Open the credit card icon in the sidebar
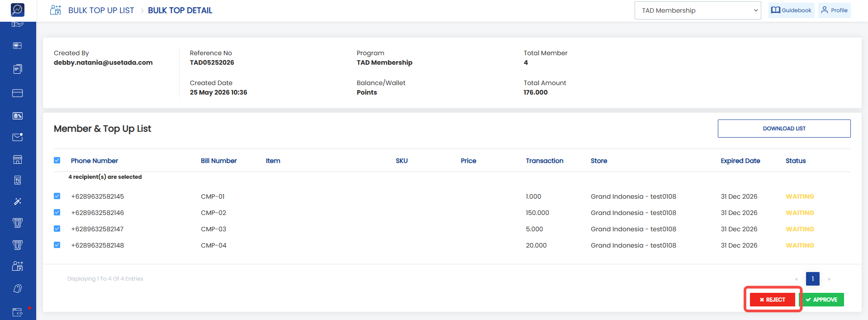Viewport: 868px width, 320px height. pyautogui.click(x=18, y=93)
